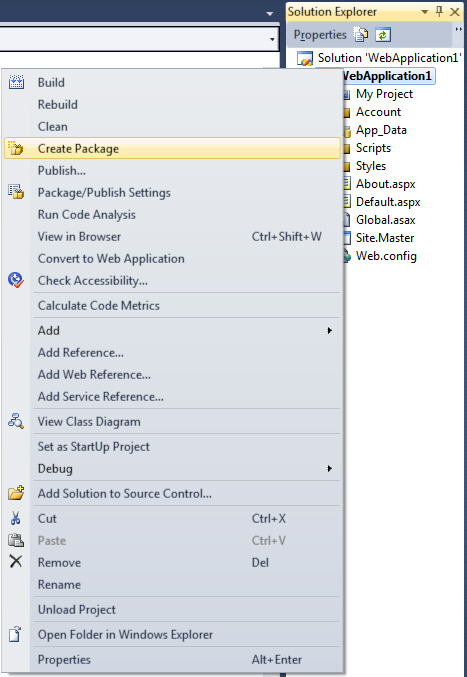Open the Solution Explorer window position dropdown
This screenshot has height=677, width=467.
425,12
